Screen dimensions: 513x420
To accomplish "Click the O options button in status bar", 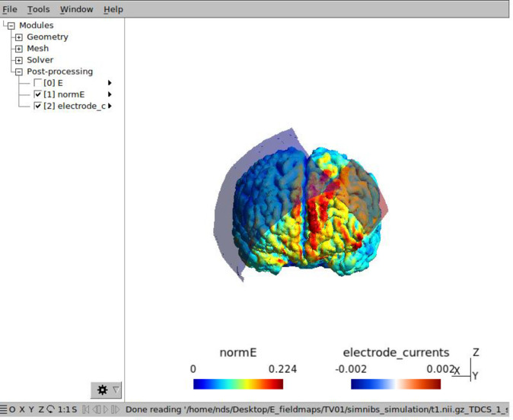I will [12, 409].
